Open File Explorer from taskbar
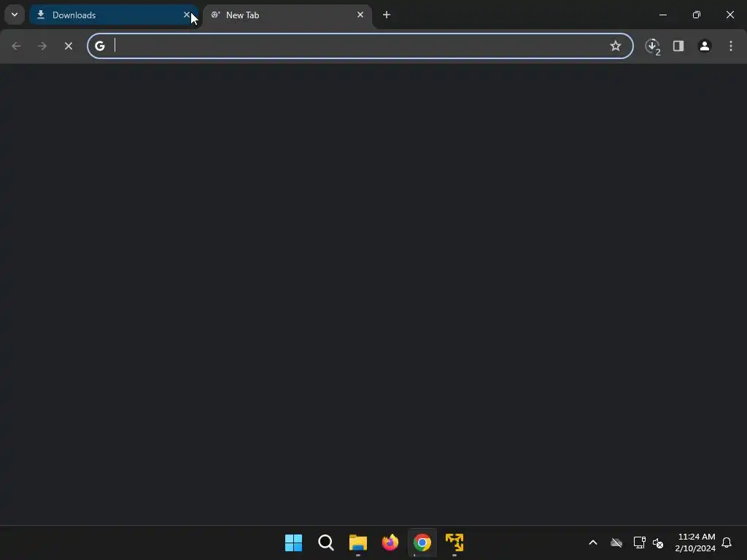The image size is (747, 560). click(357, 542)
